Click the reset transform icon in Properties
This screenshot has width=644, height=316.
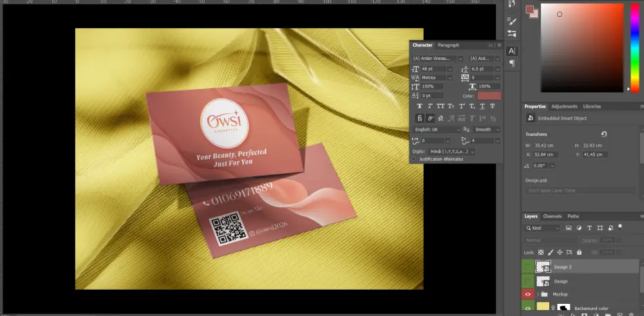(604, 135)
